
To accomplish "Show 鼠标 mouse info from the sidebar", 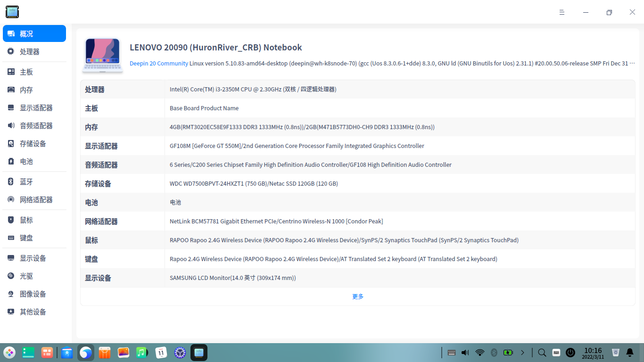I will pyautogui.click(x=34, y=220).
